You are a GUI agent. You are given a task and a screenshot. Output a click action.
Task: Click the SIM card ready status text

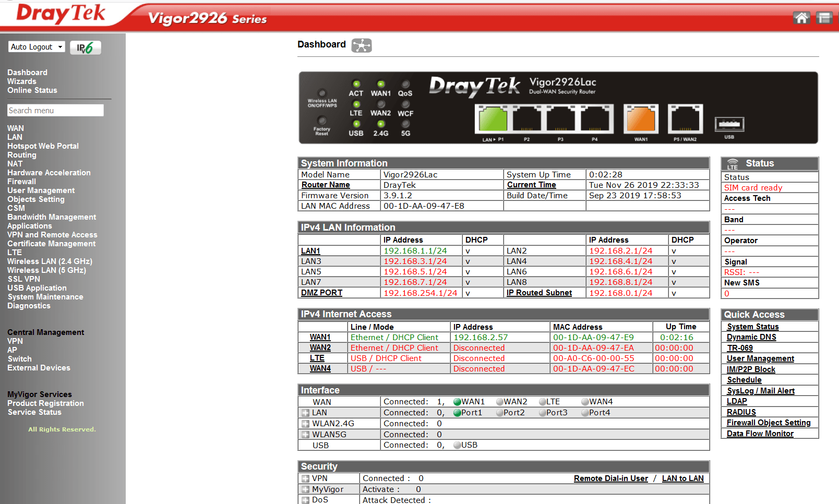(x=753, y=188)
